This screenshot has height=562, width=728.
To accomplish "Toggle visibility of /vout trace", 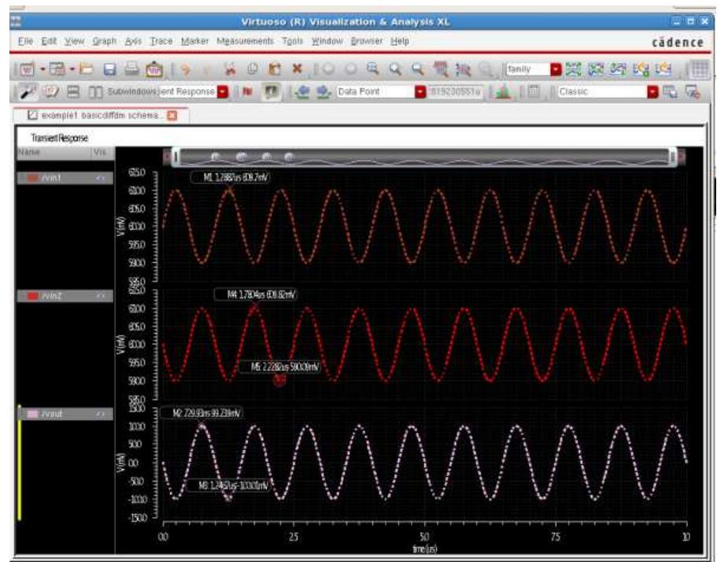I will pos(100,414).
